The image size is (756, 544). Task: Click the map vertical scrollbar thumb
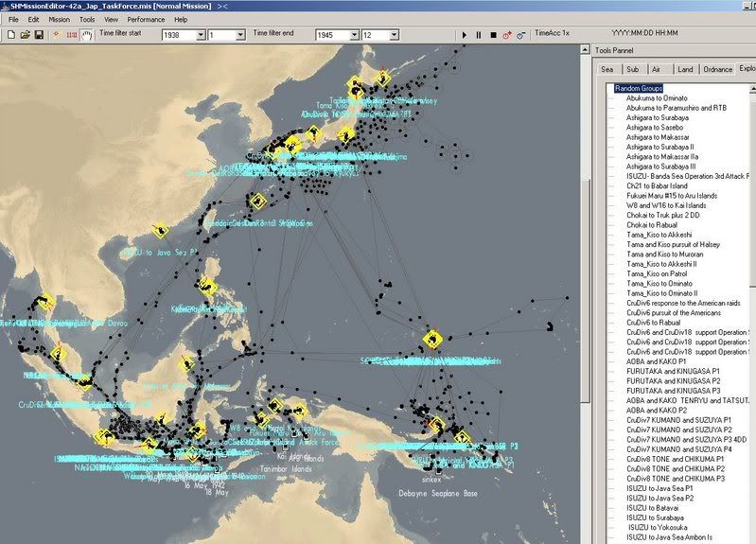tap(585, 290)
